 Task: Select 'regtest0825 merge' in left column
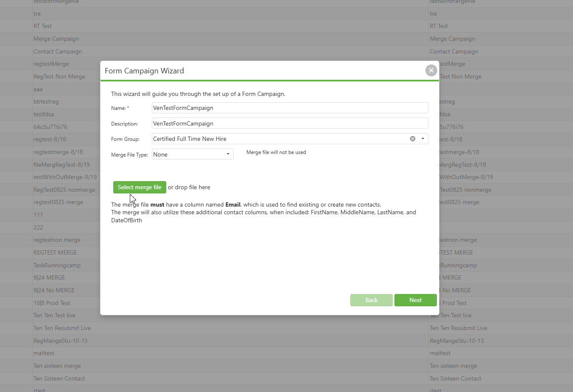click(x=58, y=202)
